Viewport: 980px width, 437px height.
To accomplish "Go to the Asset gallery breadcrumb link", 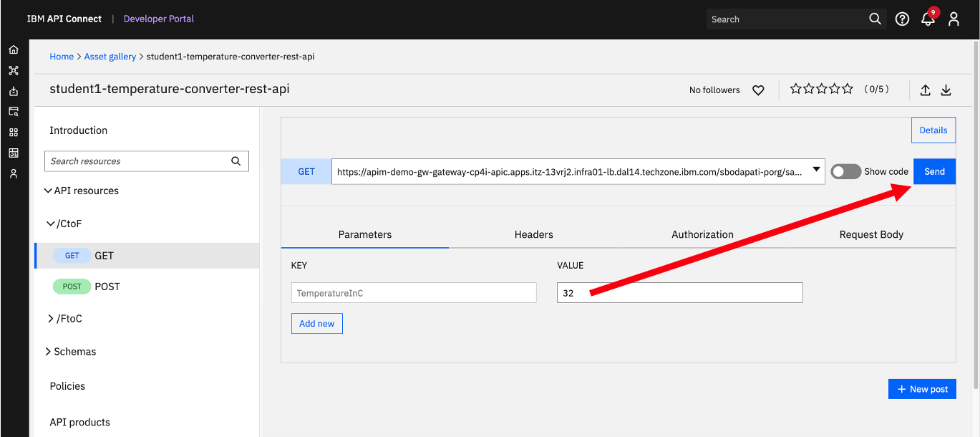I will tap(110, 57).
